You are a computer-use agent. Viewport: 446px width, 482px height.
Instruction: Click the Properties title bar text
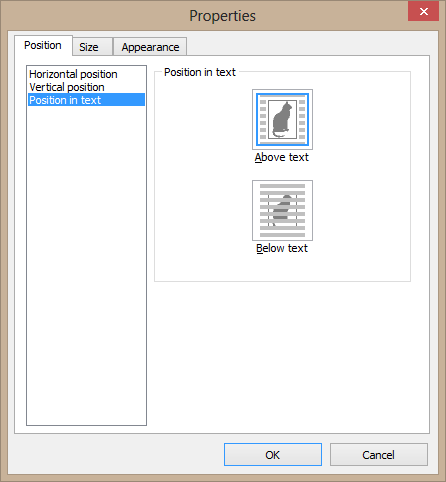pos(223,16)
